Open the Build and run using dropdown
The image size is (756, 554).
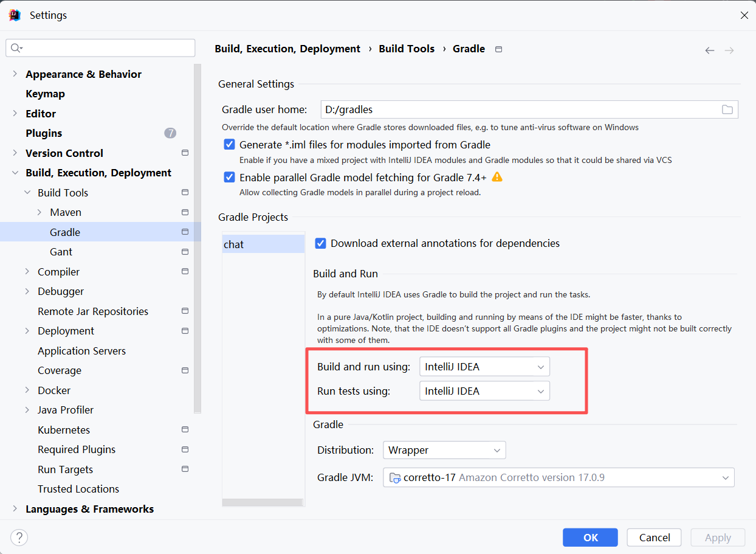484,367
